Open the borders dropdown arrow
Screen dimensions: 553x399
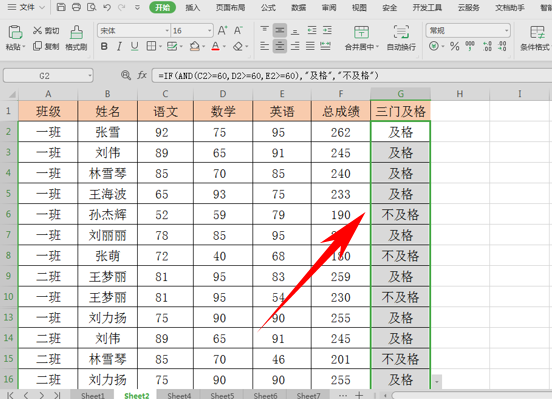(160, 47)
